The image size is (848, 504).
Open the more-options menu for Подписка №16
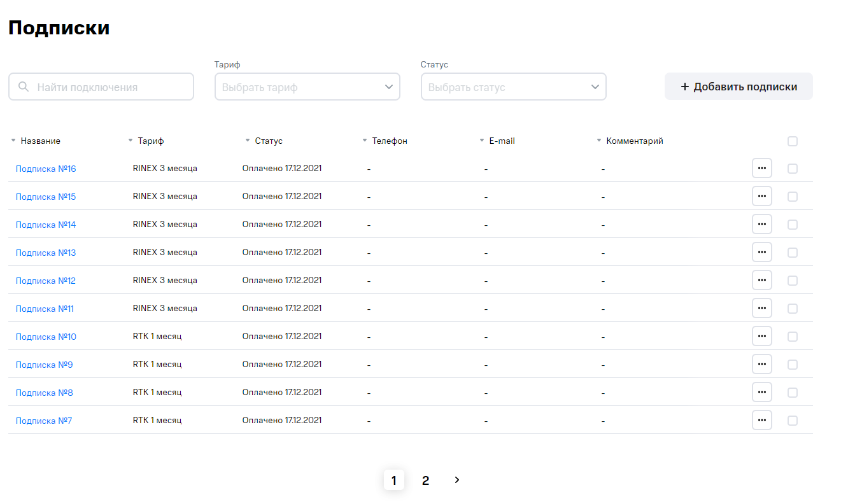[762, 168]
